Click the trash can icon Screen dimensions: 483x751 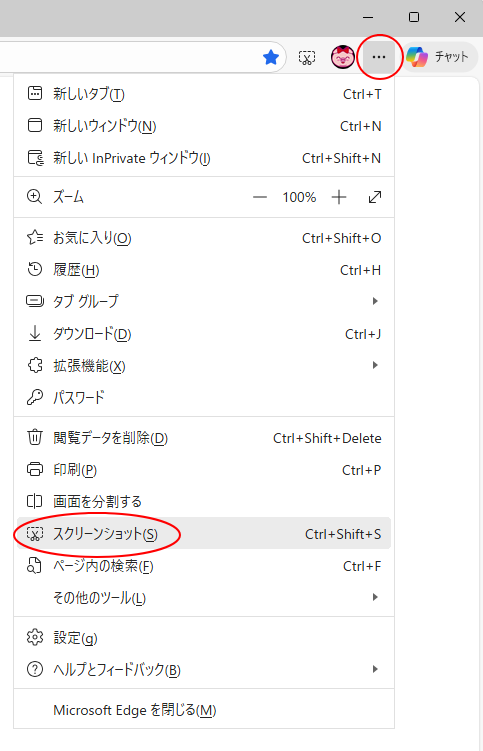click(x=34, y=437)
